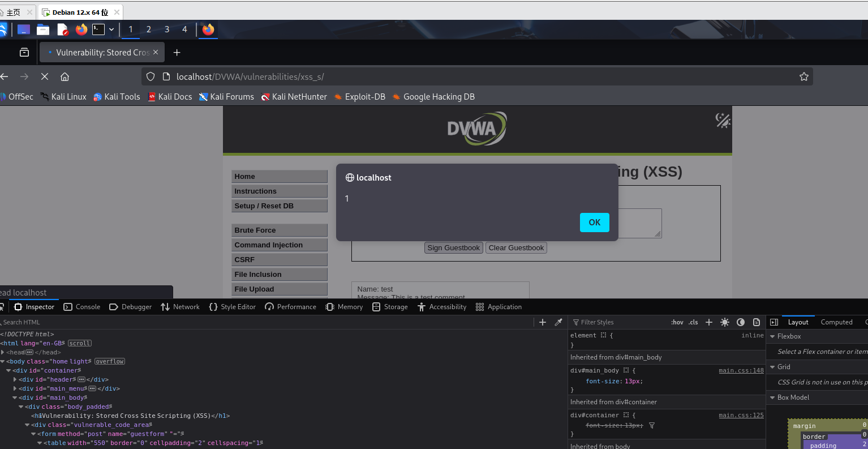Open the file manager from the panel
The height and width of the screenshot is (449, 868).
[43, 29]
